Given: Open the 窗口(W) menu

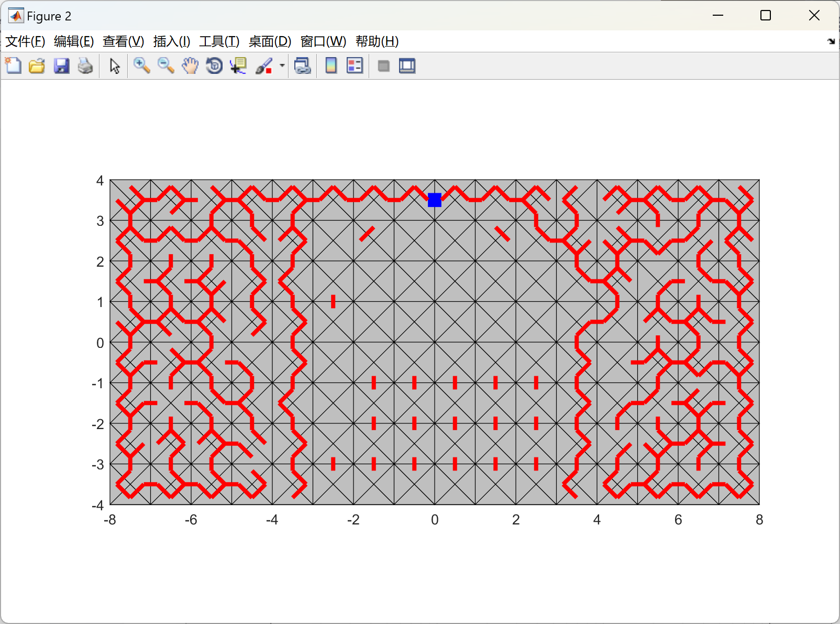Looking at the screenshot, I should tap(323, 41).
